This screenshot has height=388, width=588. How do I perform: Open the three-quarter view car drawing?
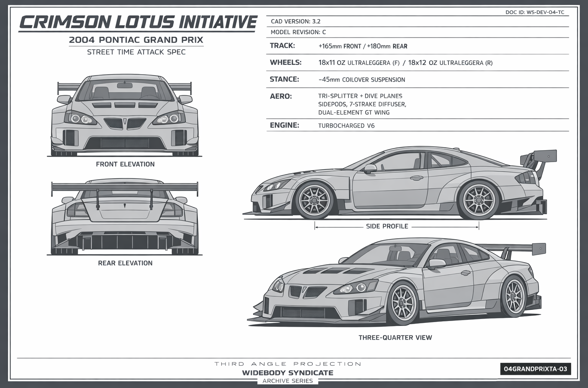(x=397, y=282)
